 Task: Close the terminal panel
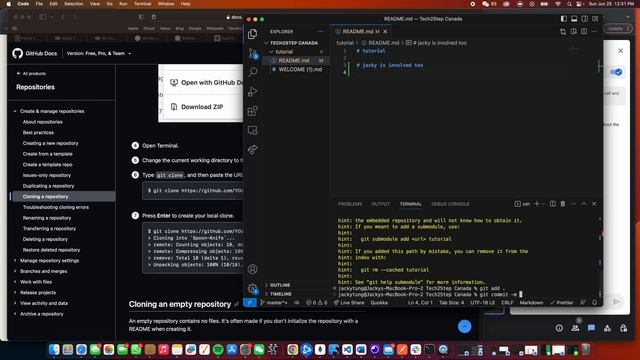click(x=594, y=204)
